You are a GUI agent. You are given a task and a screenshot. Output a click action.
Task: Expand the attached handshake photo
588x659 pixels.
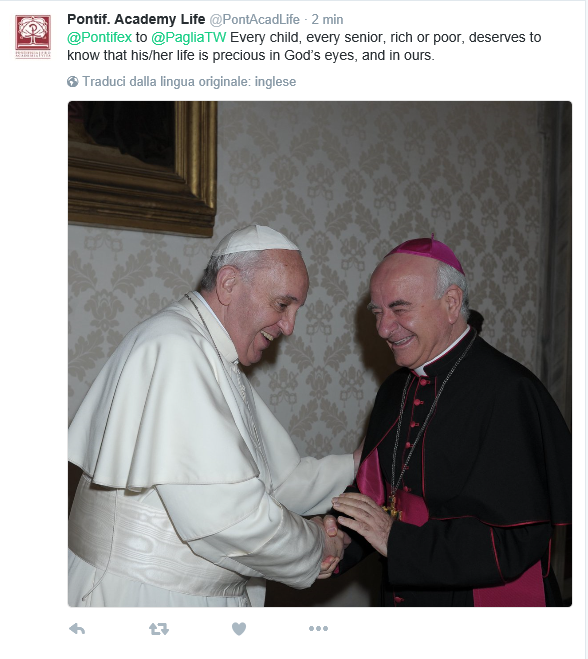[320, 354]
